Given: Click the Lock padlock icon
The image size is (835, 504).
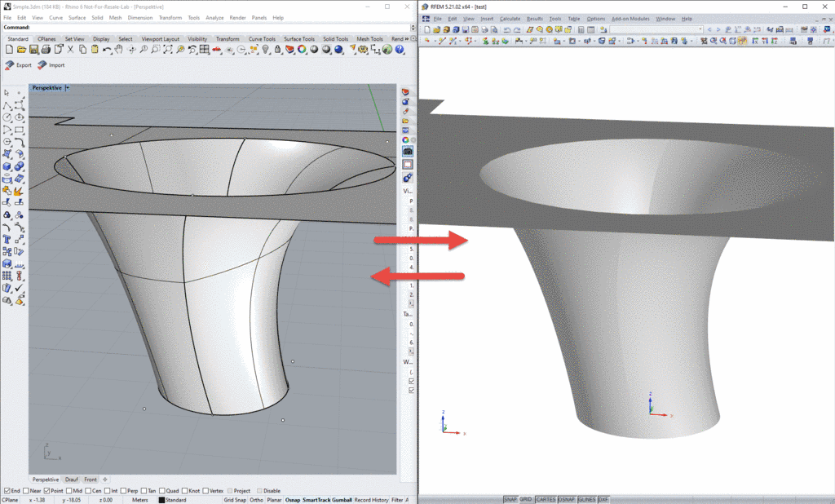Looking at the screenshot, I should coord(277,50).
